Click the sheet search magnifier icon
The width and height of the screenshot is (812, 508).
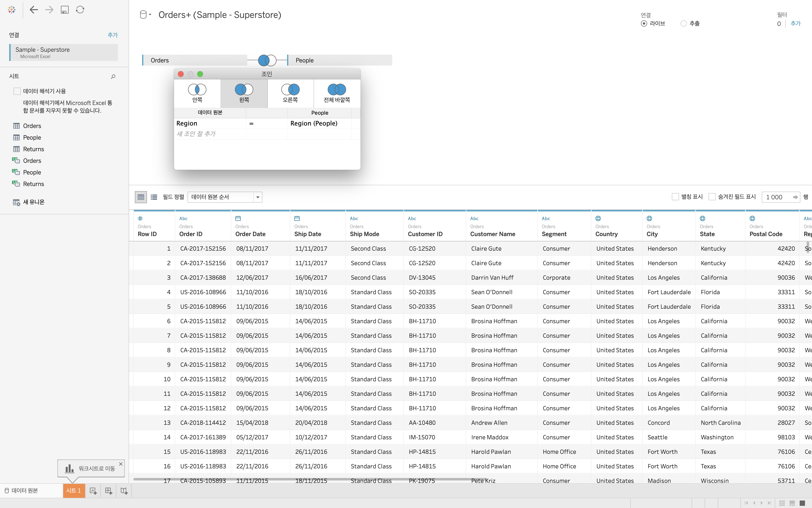pyautogui.click(x=113, y=77)
